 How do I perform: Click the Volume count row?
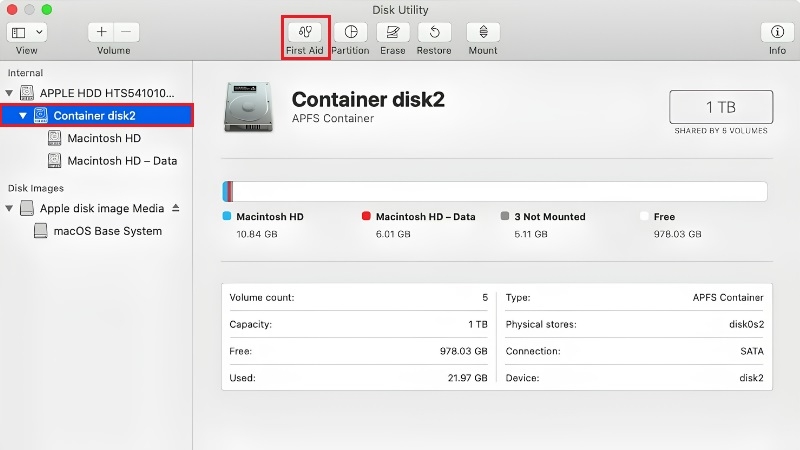click(x=359, y=297)
